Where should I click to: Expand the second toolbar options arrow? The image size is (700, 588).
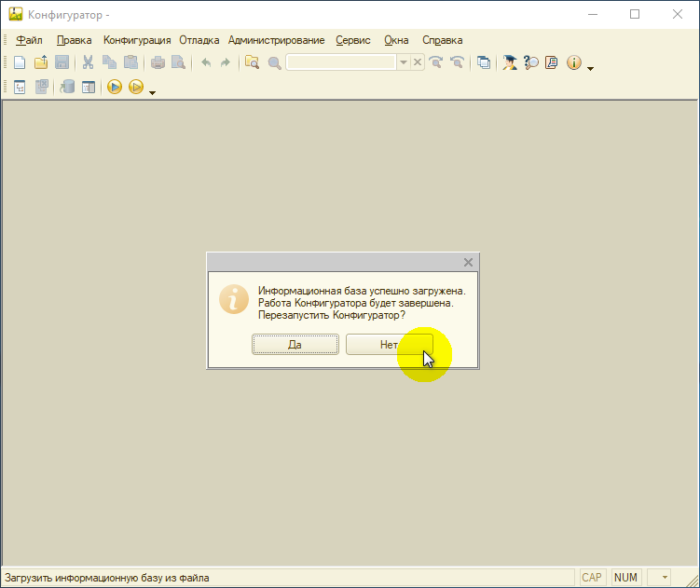tap(152, 93)
